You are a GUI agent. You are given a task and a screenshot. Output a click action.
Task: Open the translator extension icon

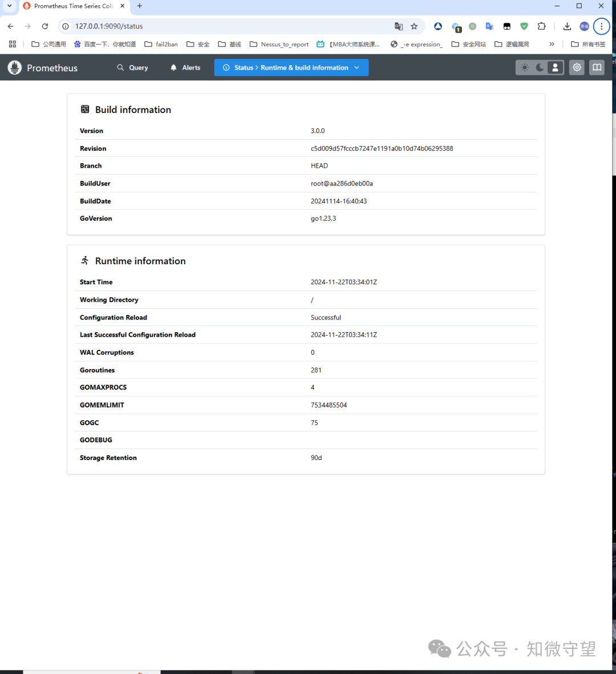[489, 26]
